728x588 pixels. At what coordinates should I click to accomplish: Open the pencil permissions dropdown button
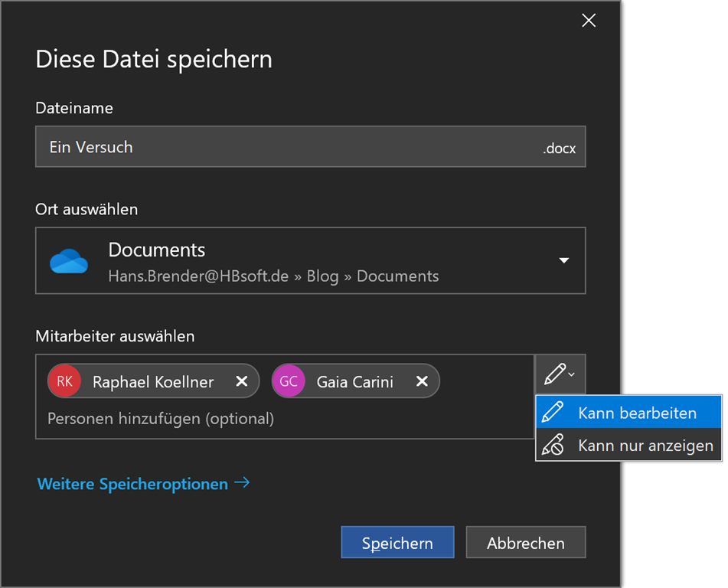pos(560,374)
